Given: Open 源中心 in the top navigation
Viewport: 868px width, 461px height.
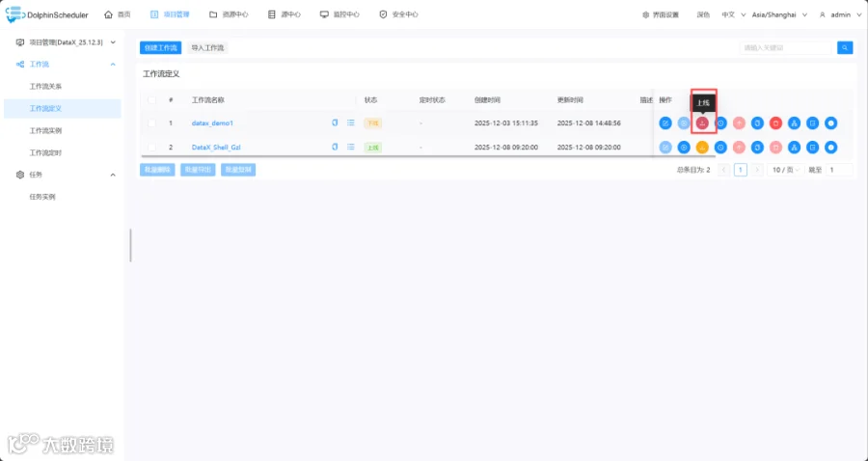Looking at the screenshot, I should tap(284, 14).
